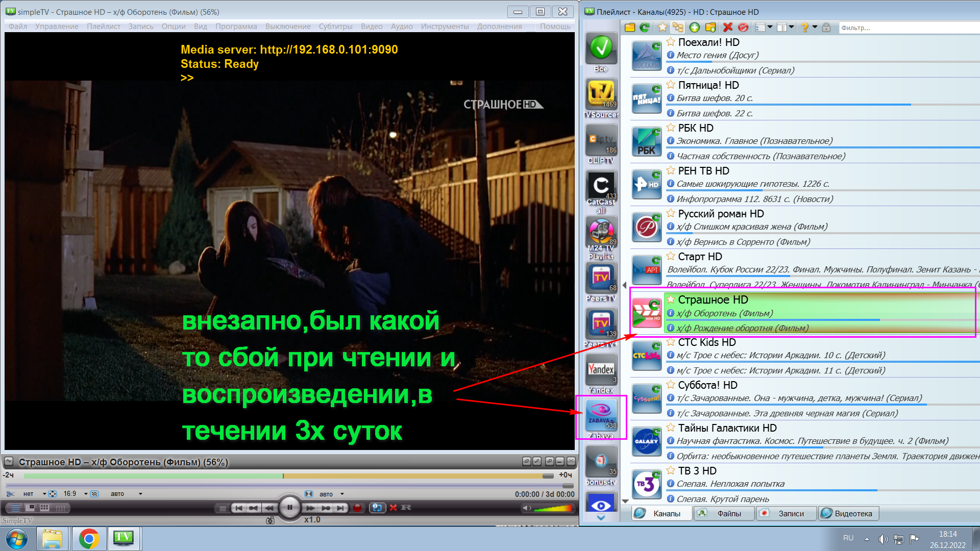The width and height of the screenshot is (980, 551).
Task: Switch to the Записи tab
Action: point(786,514)
